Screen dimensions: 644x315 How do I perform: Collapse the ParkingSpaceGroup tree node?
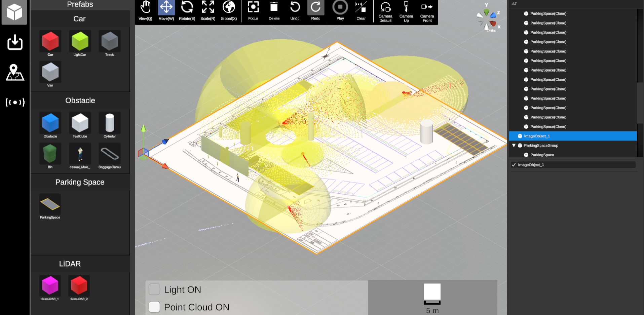[514, 145]
